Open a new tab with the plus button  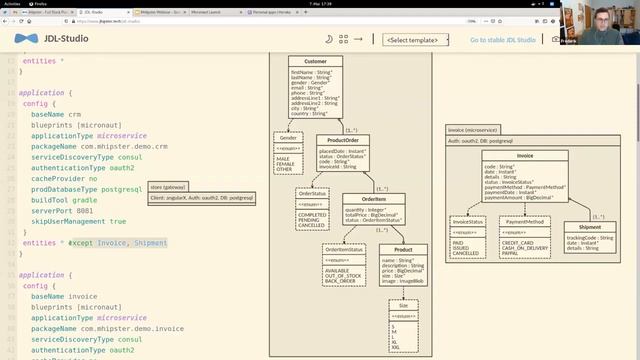tap(306, 12)
